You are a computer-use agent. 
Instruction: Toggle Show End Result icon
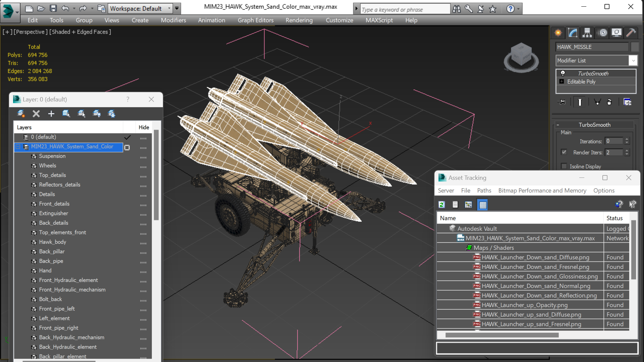580,102
